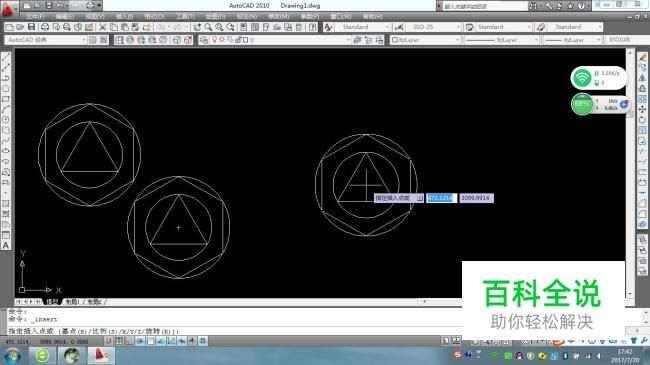Open the AutoCAD 经典 workspace dropdown
Screen dimensions: 650x365
click(46, 40)
